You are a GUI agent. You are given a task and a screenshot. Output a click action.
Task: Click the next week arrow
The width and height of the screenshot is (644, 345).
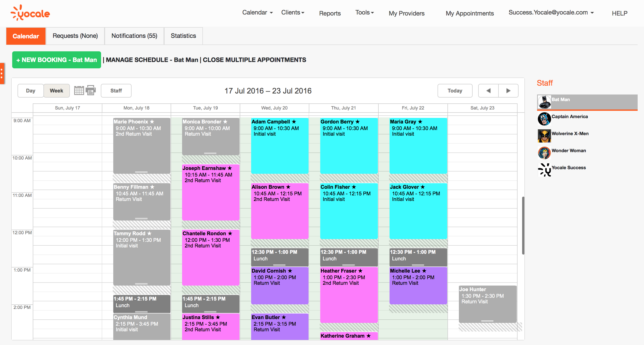[508, 91]
